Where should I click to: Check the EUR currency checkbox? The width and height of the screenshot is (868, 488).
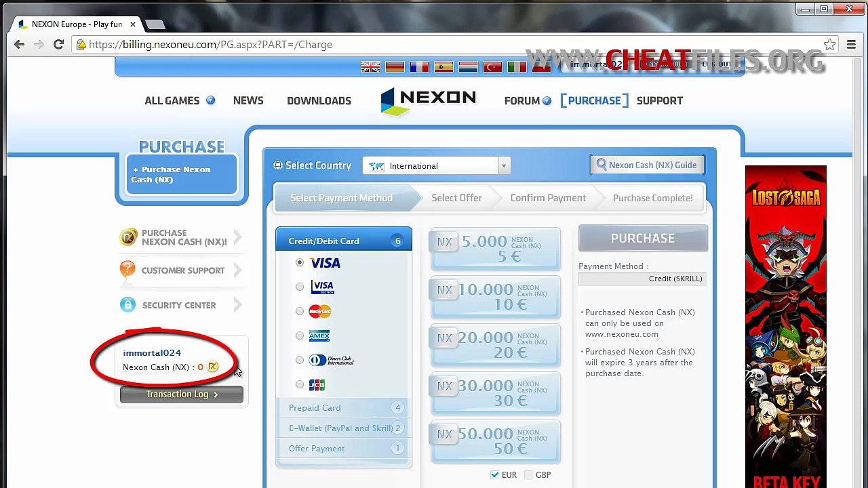pyautogui.click(x=495, y=474)
